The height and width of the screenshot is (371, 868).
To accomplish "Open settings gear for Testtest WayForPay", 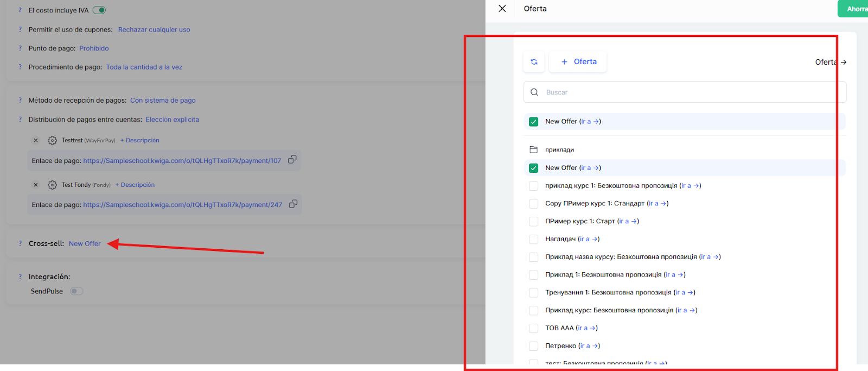I will coord(52,141).
